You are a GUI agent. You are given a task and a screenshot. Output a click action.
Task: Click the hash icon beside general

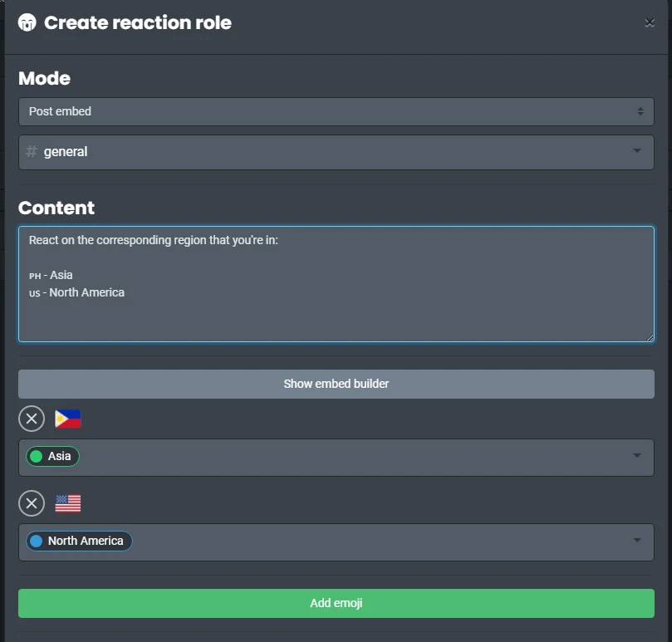(x=32, y=152)
